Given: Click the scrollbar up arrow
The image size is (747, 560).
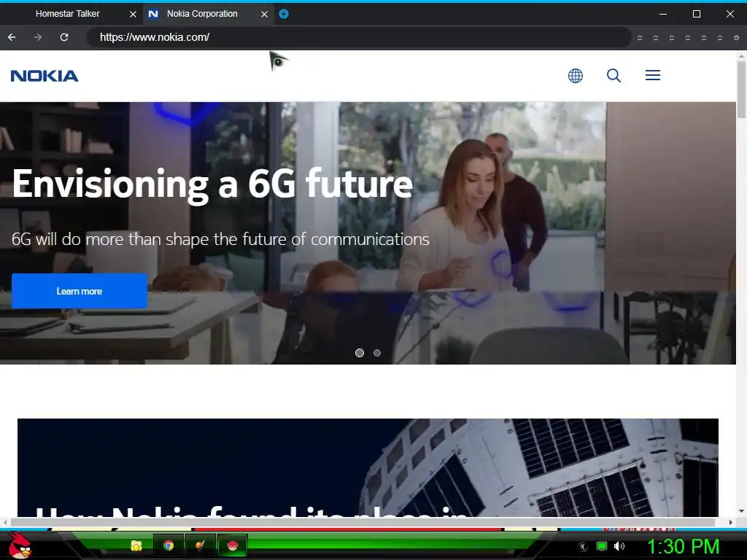Looking at the screenshot, I should click(x=741, y=55).
